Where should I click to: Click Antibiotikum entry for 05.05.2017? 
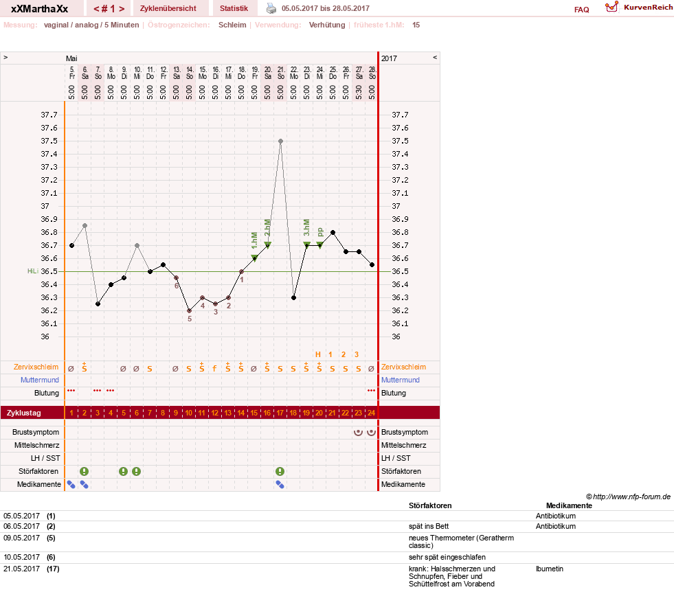pyautogui.click(x=555, y=516)
